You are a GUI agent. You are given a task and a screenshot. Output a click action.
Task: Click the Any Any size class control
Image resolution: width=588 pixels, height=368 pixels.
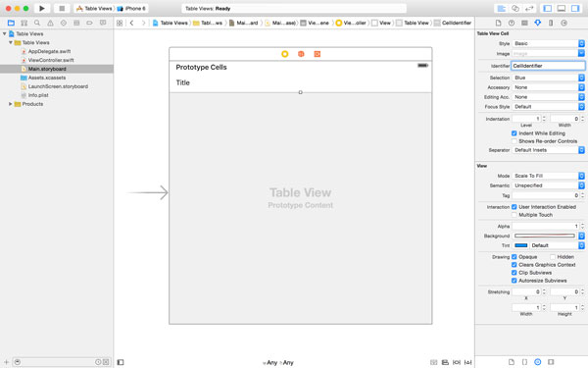click(x=278, y=363)
